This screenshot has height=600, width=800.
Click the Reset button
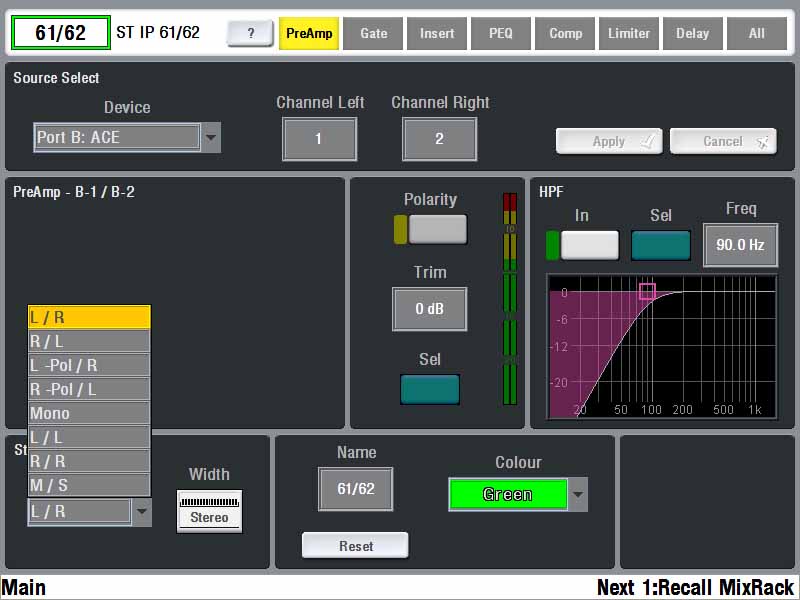click(355, 546)
